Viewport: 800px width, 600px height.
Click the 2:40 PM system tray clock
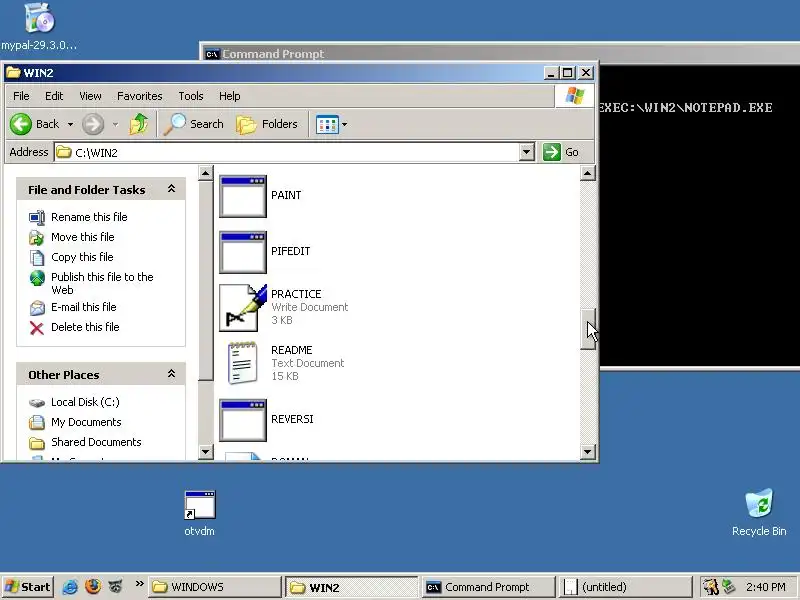(765, 587)
